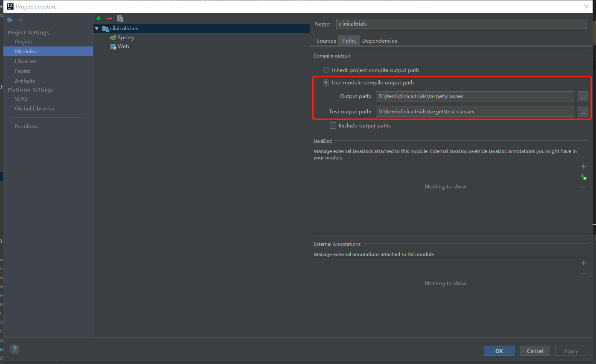This screenshot has width=596, height=364.
Task: Open the Problems section
Action: (26, 126)
